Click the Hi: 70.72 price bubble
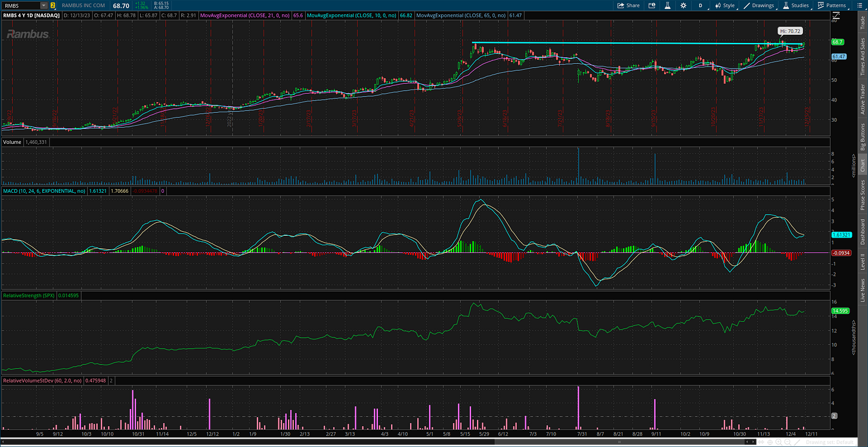This screenshot has height=447, width=868. tap(790, 30)
